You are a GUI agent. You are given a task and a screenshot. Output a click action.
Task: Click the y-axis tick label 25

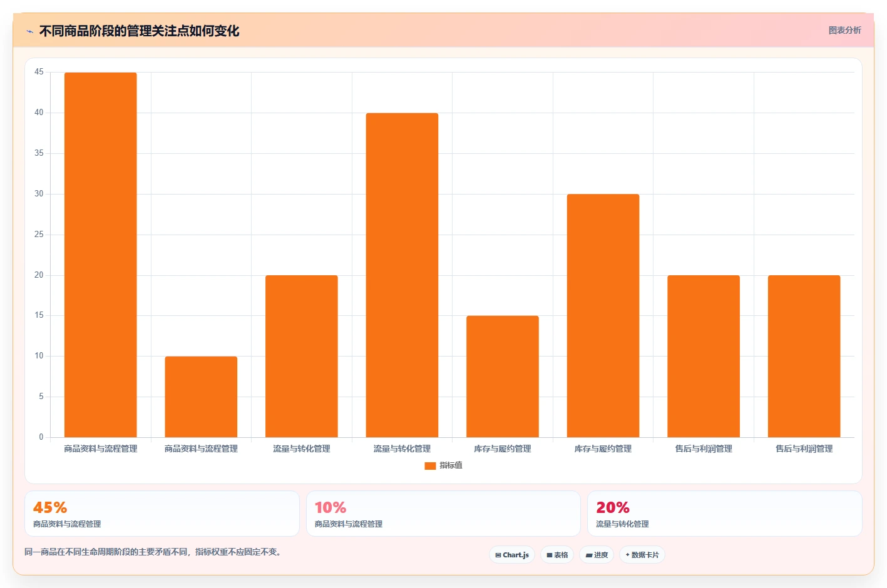(39, 235)
